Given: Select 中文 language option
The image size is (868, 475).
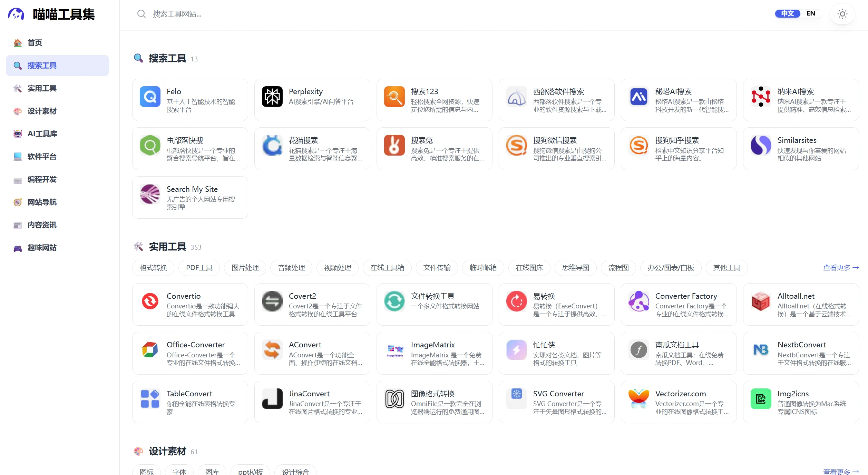Looking at the screenshot, I should tap(788, 13).
